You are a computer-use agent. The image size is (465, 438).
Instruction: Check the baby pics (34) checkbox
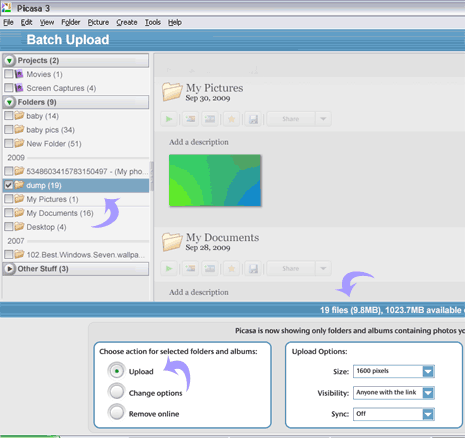[x=9, y=130]
